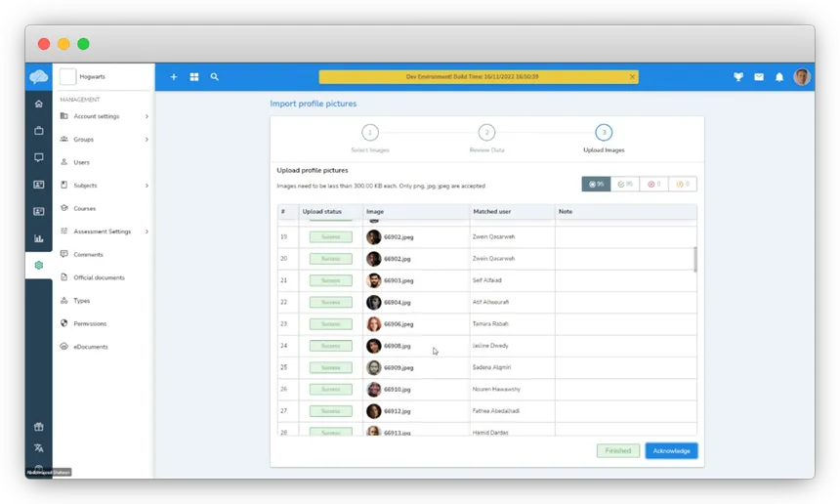The image size is (840, 504).
Task: Click Success status badge in row 25
Action: tap(330, 368)
